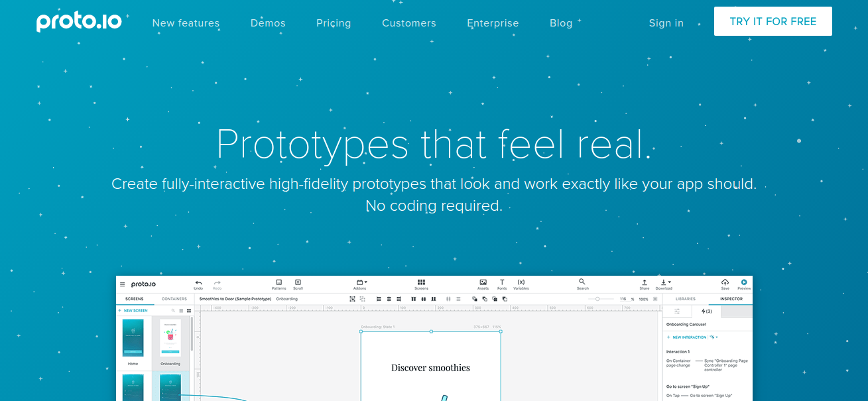Select the Home screen thumbnail
The image size is (868, 401).
click(x=133, y=339)
